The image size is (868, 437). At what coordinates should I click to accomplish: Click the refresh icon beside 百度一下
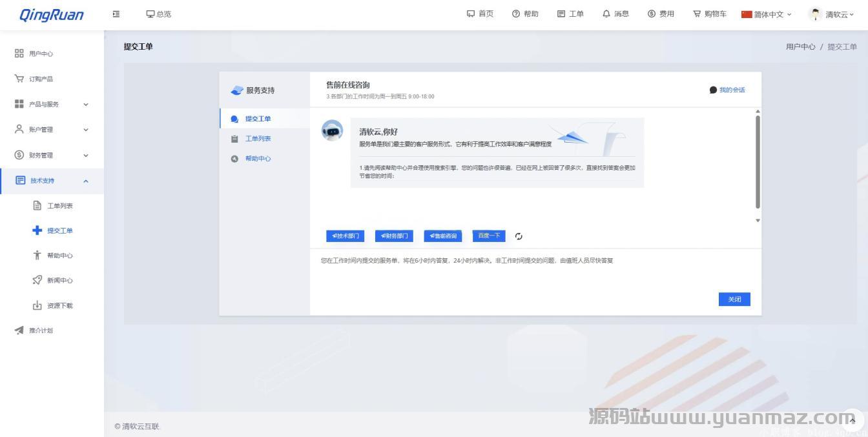pyautogui.click(x=519, y=236)
